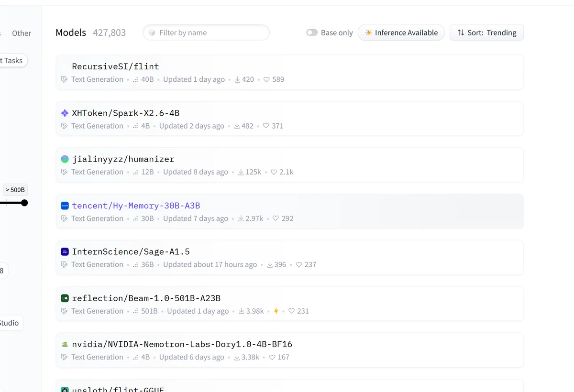The width and height of the screenshot is (574, 392).
Task: Click the heart icon on nvidia Dory row
Action: click(272, 357)
